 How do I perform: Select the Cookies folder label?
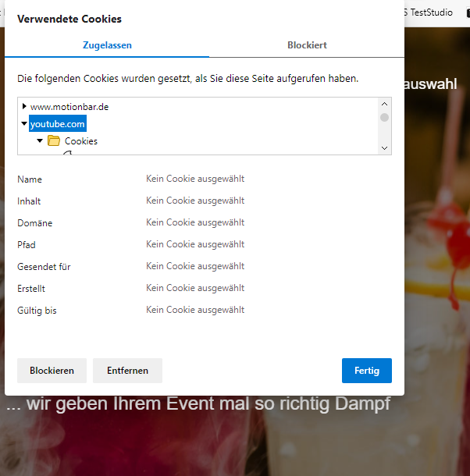pyautogui.click(x=81, y=141)
